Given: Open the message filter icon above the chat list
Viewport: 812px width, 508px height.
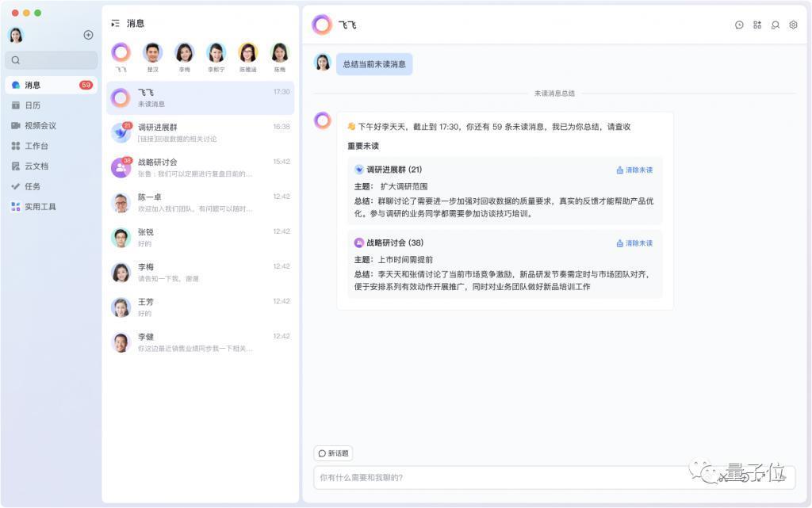Looking at the screenshot, I should [x=114, y=23].
